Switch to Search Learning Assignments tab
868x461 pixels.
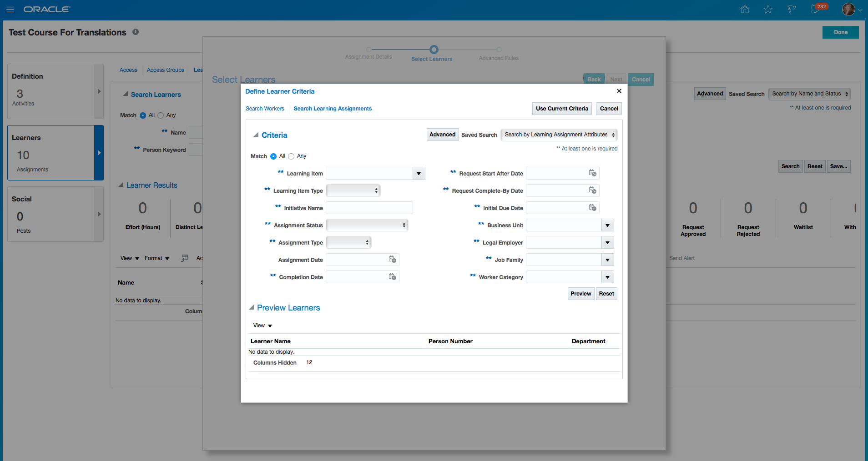[333, 109]
